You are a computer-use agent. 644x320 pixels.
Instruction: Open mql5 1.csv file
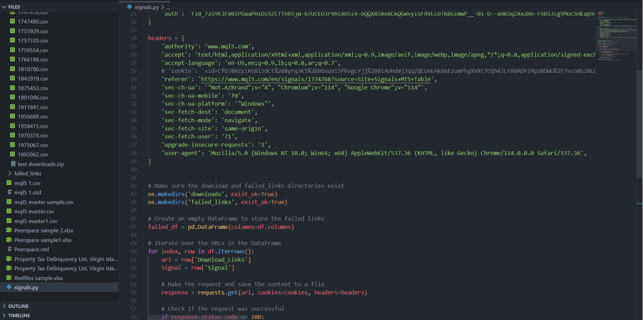27,183
